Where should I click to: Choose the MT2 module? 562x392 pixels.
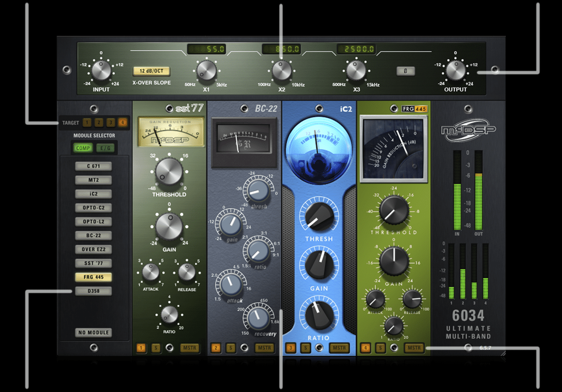click(x=93, y=180)
